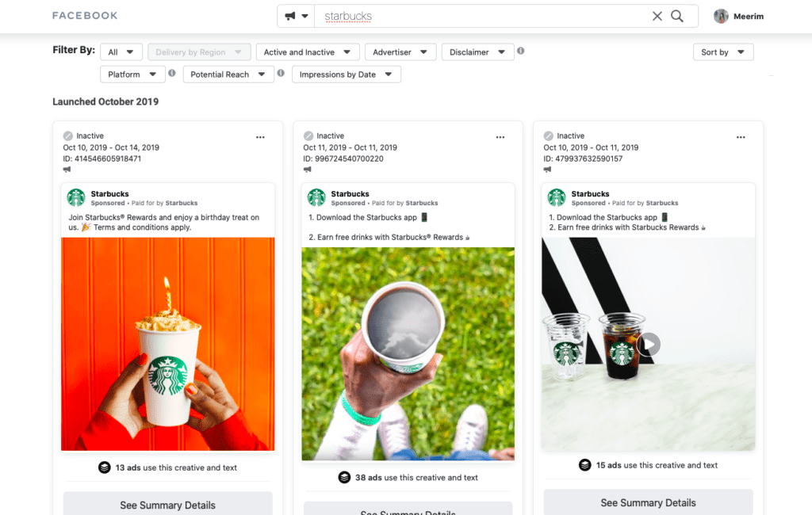The image size is (812, 515).
Task: Click Paid for by Starbucks on birthday ad
Action: tap(164, 203)
